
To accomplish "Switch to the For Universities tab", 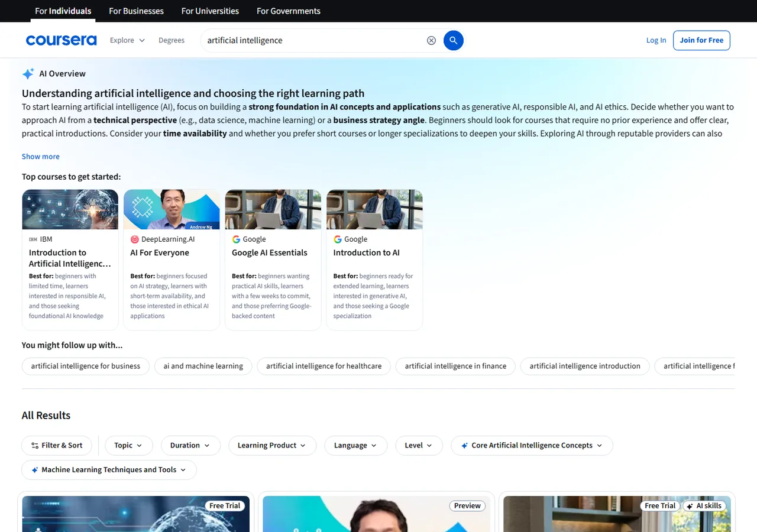I will point(211,11).
